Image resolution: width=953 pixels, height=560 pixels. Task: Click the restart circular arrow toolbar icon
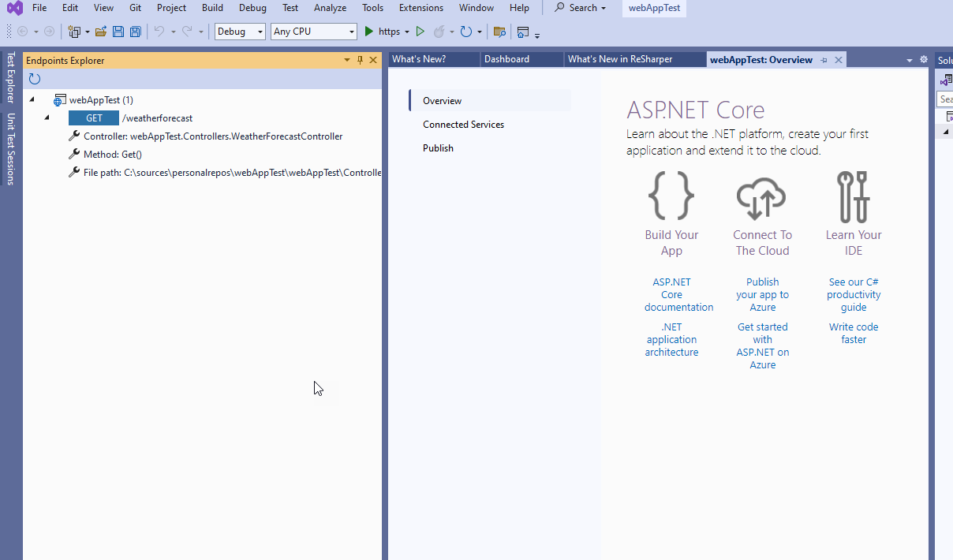466,32
